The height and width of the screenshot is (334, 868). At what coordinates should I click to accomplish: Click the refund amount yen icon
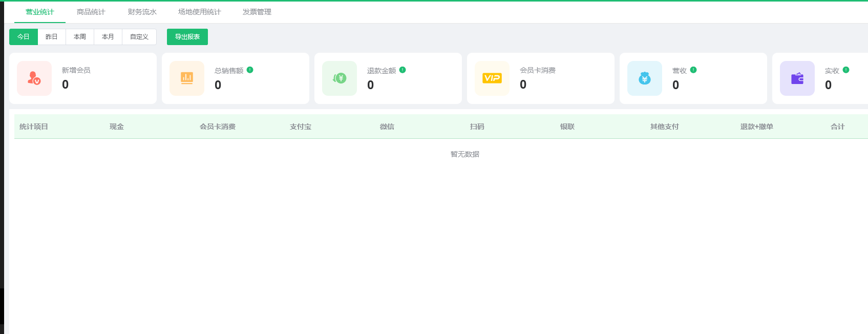(x=340, y=78)
